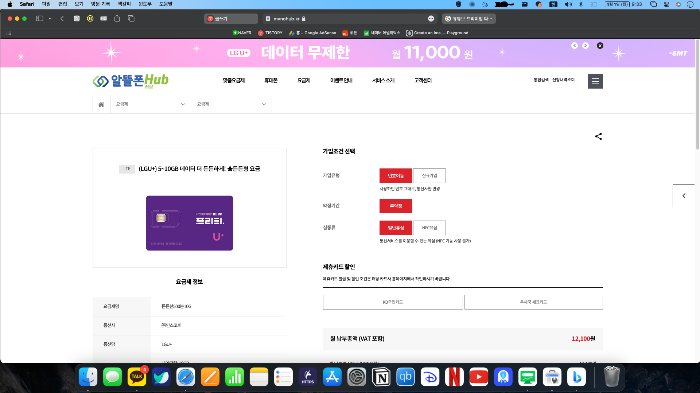
Task: Open the Safari menu in menu bar
Action: pos(27,4)
